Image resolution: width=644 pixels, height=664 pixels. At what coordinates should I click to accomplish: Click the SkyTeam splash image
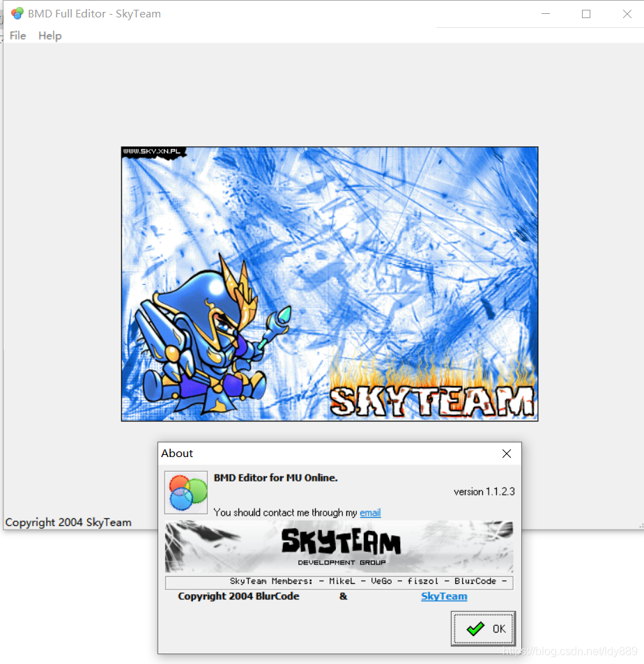coord(330,284)
